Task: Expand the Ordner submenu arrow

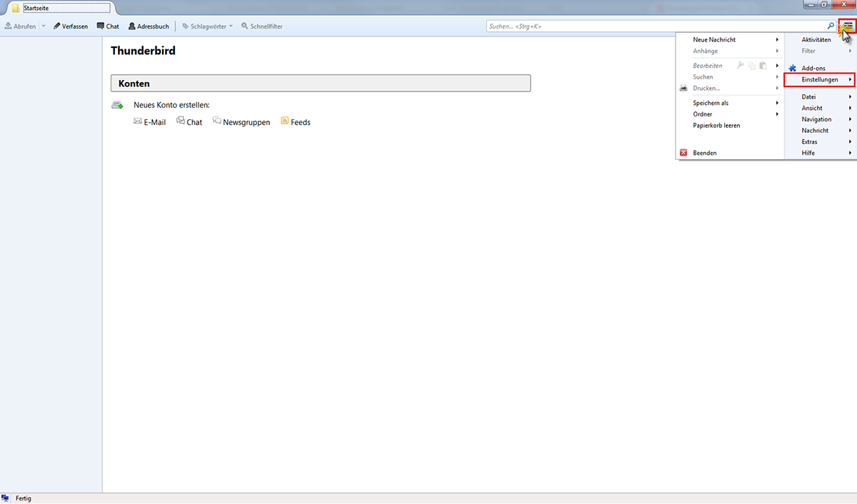Action: coord(777,114)
